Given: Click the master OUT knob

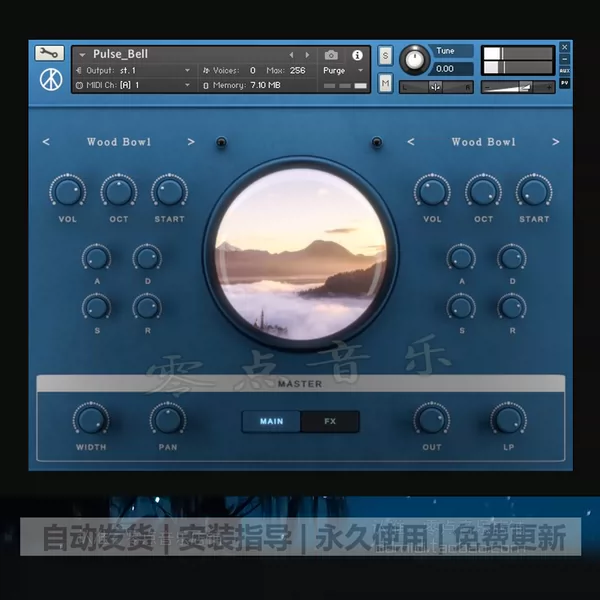Looking at the screenshot, I should pos(432,419).
